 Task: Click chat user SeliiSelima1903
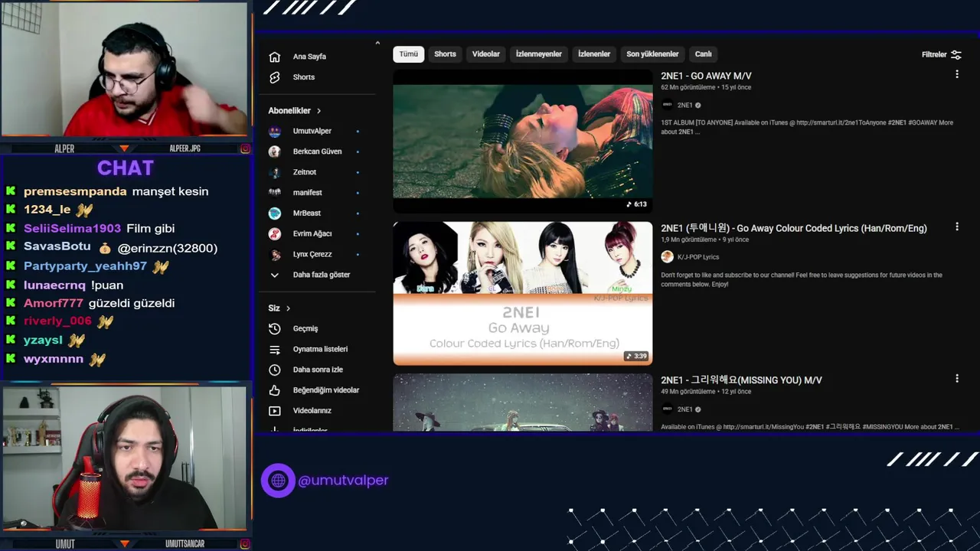click(72, 229)
